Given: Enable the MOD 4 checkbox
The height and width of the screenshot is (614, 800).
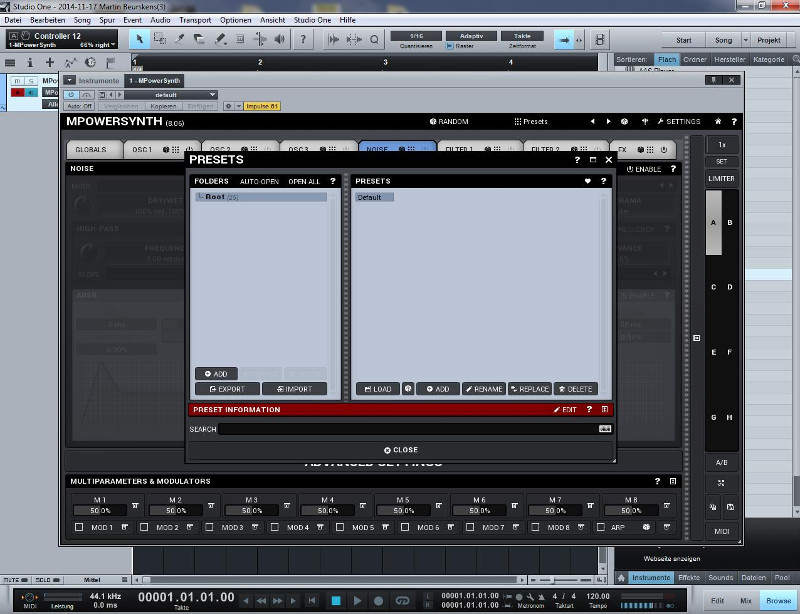Looking at the screenshot, I should coord(274,527).
